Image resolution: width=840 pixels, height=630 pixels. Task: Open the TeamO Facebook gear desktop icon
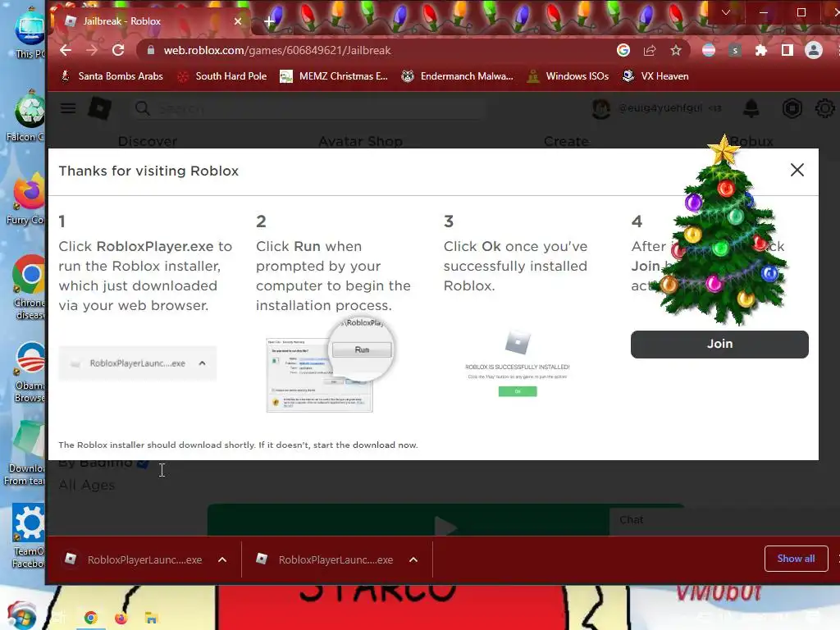[x=28, y=536]
